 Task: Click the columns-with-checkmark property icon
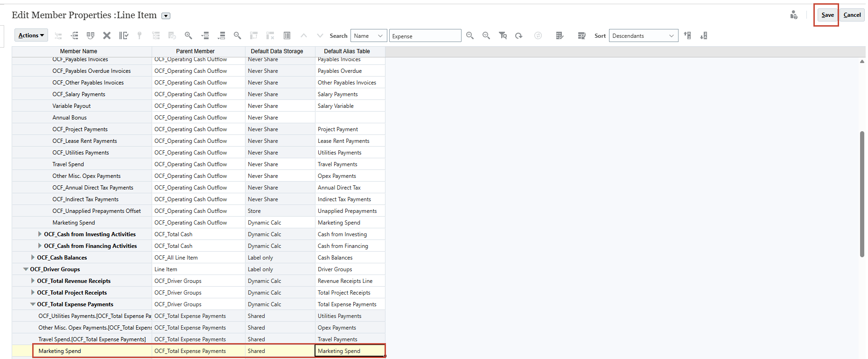click(124, 35)
